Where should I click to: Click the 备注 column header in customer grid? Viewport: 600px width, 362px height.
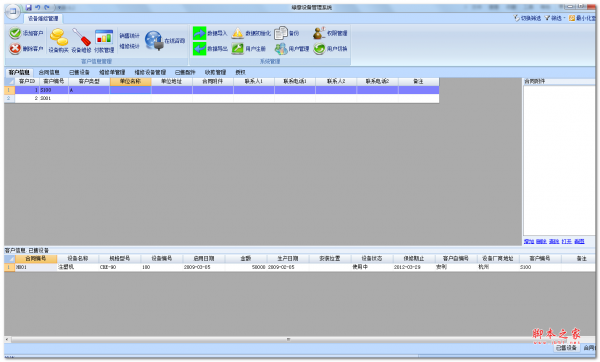pyautogui.click(x=419, y=82)
